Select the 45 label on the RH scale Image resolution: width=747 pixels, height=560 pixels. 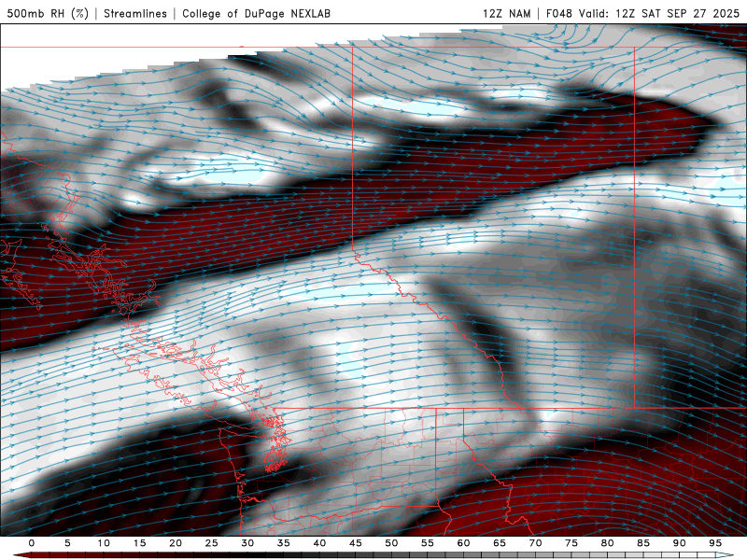355,543
